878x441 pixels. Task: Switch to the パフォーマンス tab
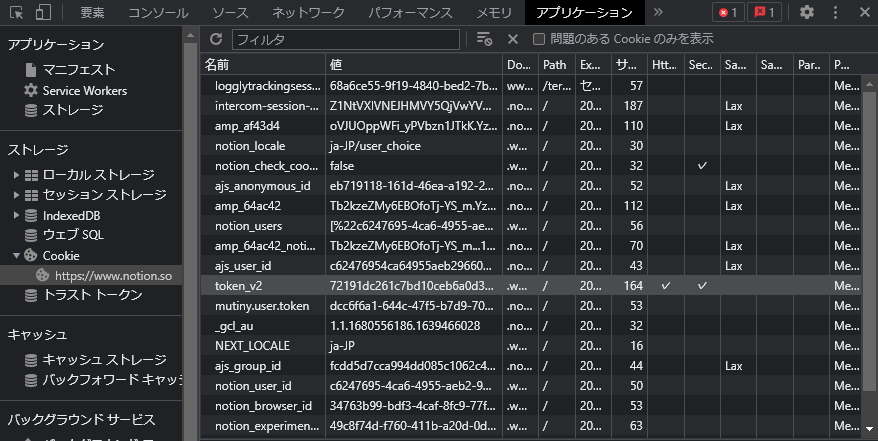point(410,12)
